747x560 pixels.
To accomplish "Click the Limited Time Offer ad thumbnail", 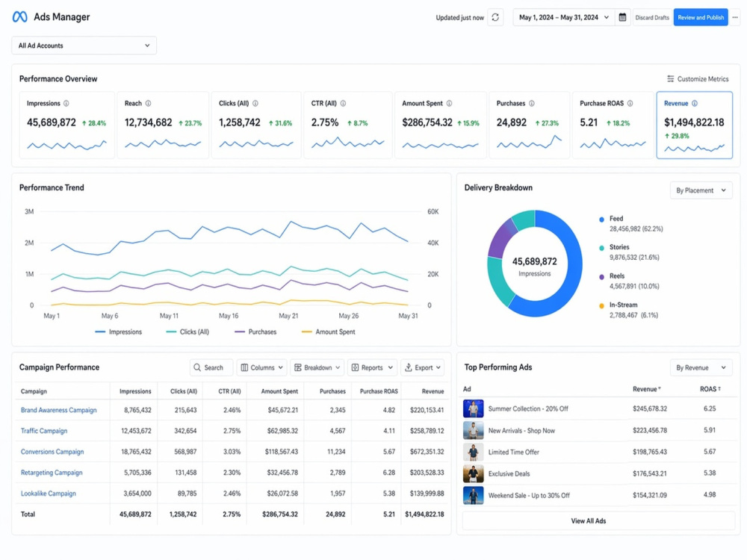I will [473, 452].
